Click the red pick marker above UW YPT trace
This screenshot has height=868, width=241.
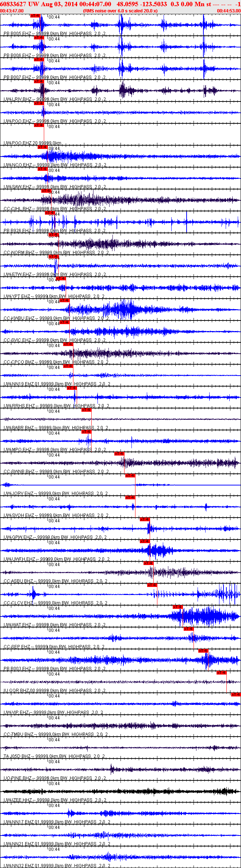click(61, 279)
